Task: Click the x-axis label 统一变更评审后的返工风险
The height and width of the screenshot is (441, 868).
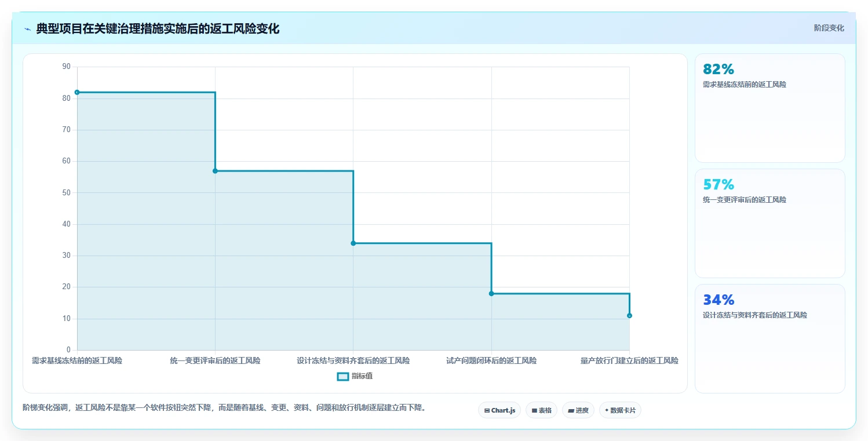Action: point(215,360)
